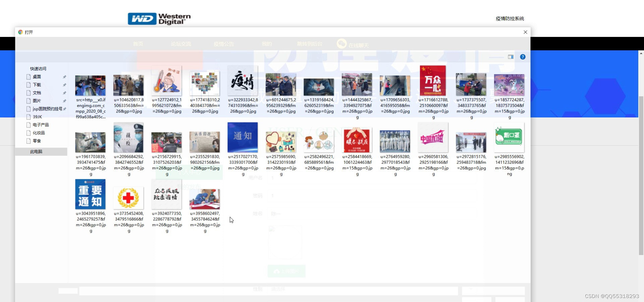Image resolution: width=644 pixels, height=302 pixels.
Task: Open jsp医院预约挂号 folder in sidebar
Action: pos(47,109)
